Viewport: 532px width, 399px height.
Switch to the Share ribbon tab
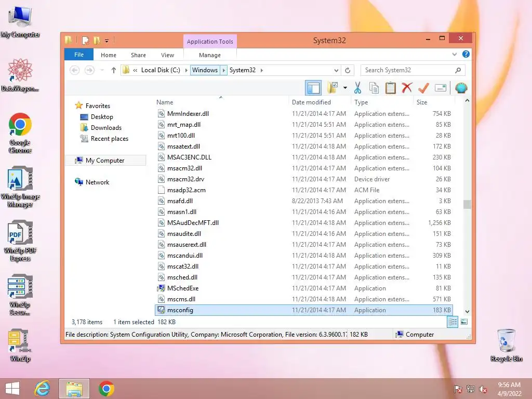point(138,55)
